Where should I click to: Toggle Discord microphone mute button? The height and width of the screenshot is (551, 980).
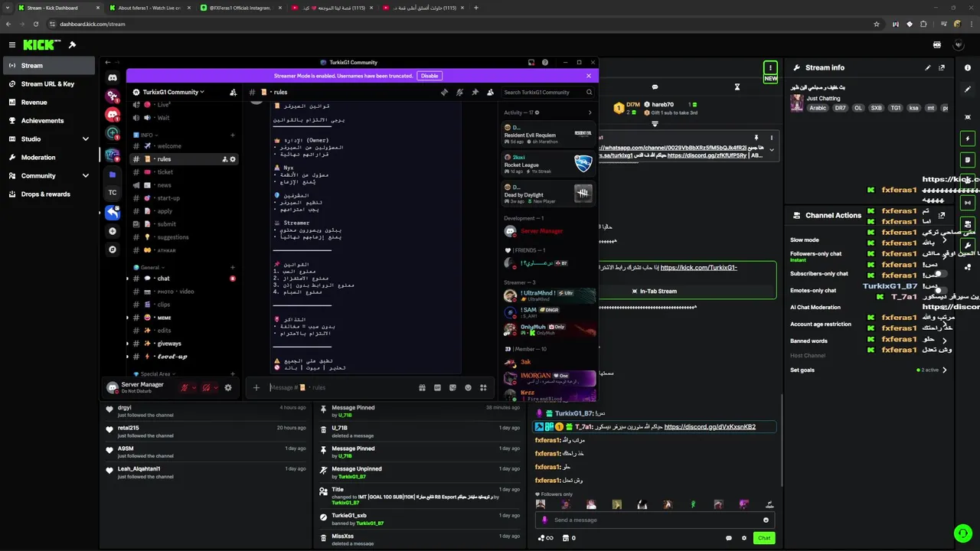click(185, 388)
